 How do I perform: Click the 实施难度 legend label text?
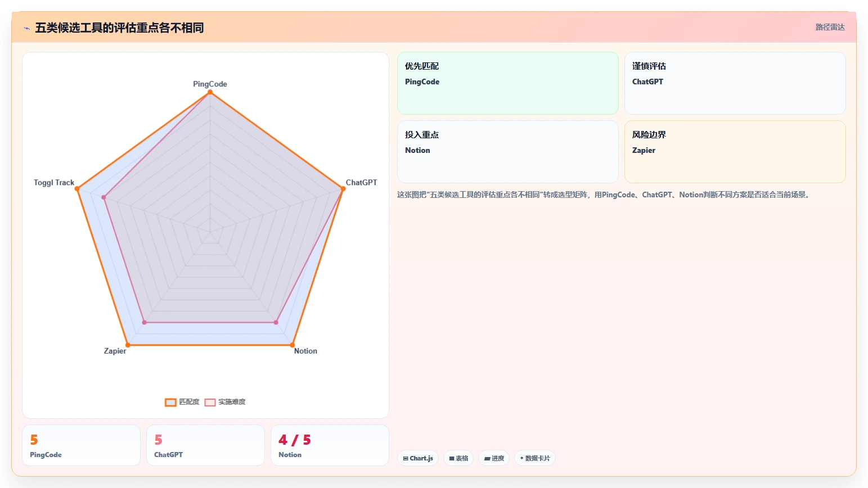click(x=232, y=402)
